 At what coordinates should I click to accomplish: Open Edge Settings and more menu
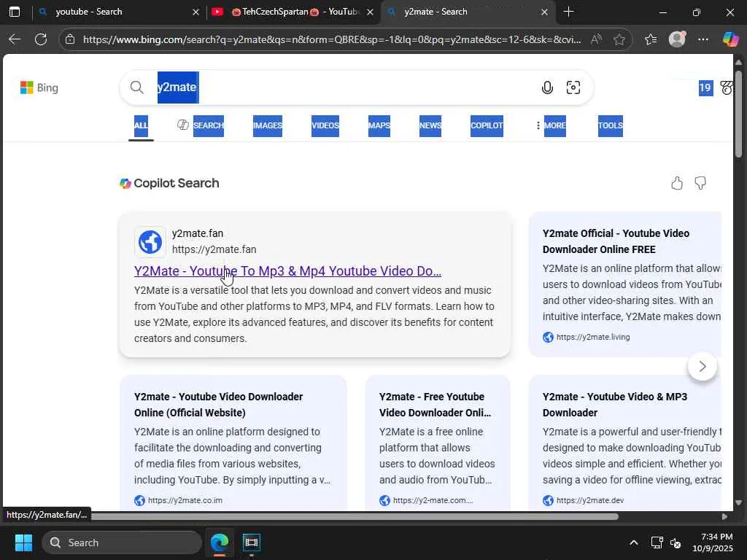click(703, 39)
